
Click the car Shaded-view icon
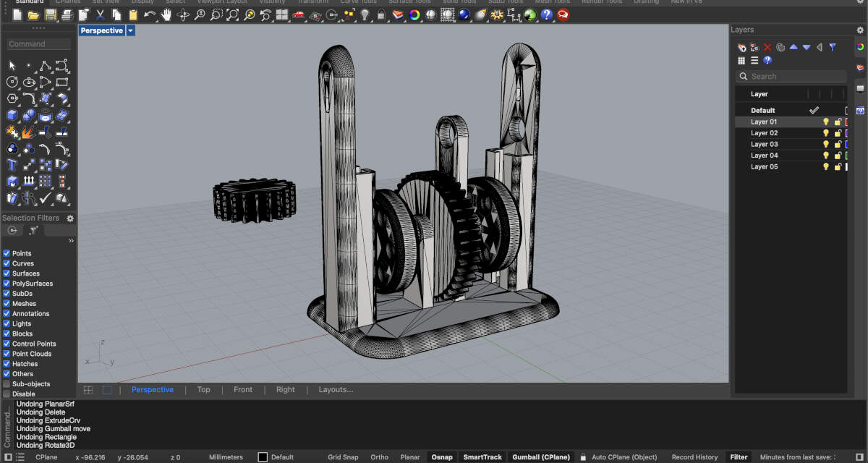[299, 14]
